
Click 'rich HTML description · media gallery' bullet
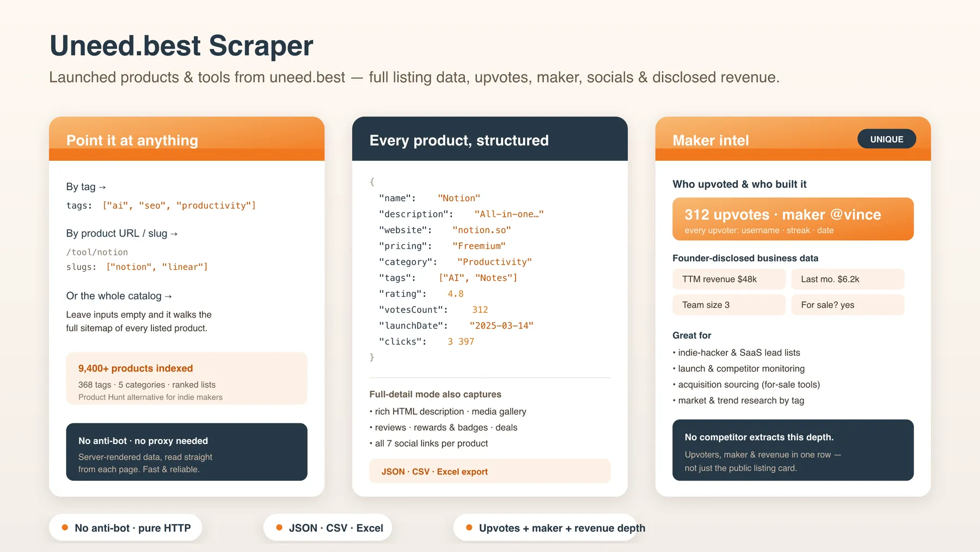tap(448, 411)
